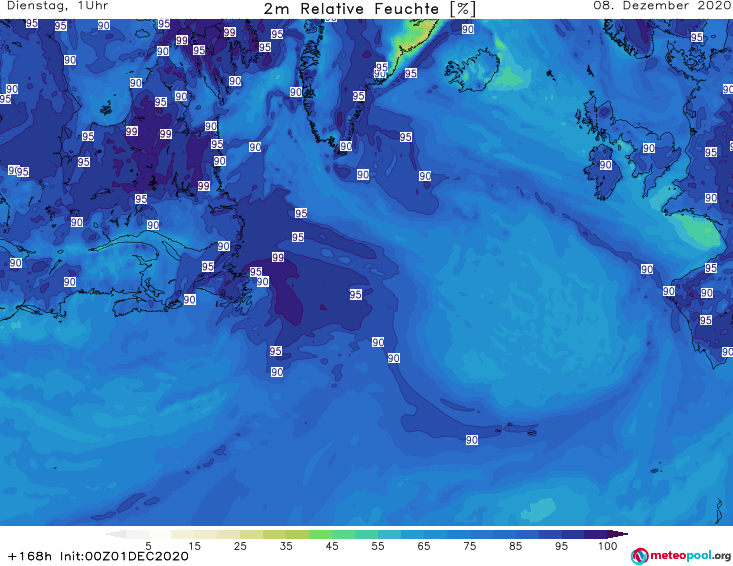
Task: Click the meteopool logo circular icon
Action: tap(639, 556)
